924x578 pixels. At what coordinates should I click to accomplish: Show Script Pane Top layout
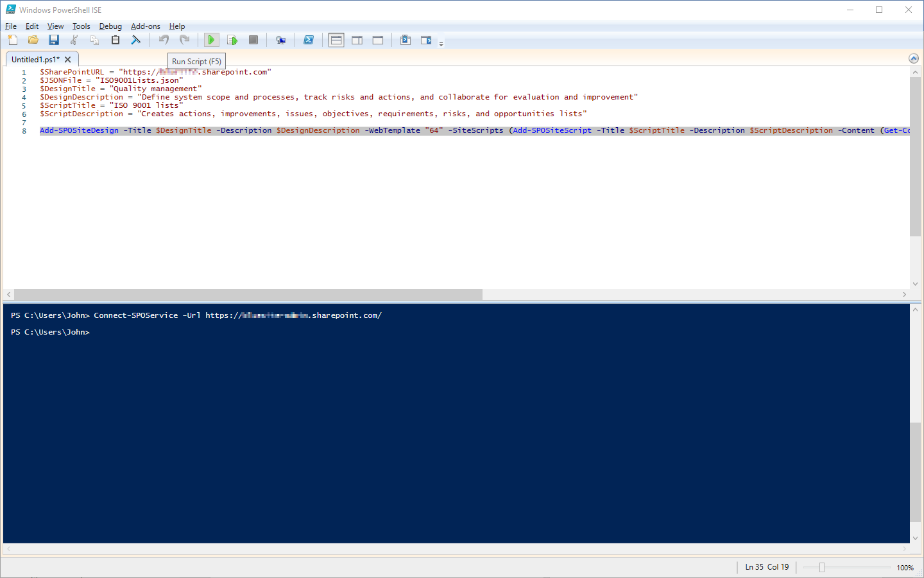coord(336,40)
